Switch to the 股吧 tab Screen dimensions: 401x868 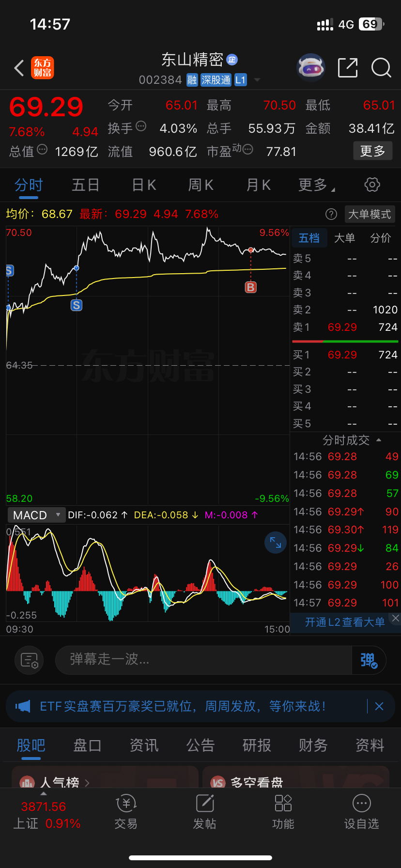[x=31, y=745]
